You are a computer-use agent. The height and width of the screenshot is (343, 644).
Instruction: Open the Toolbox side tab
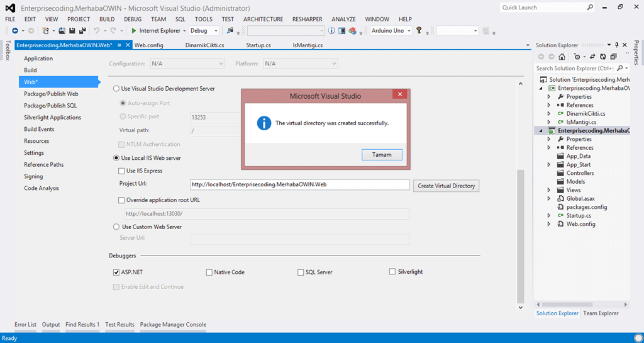tap(8, 50)
